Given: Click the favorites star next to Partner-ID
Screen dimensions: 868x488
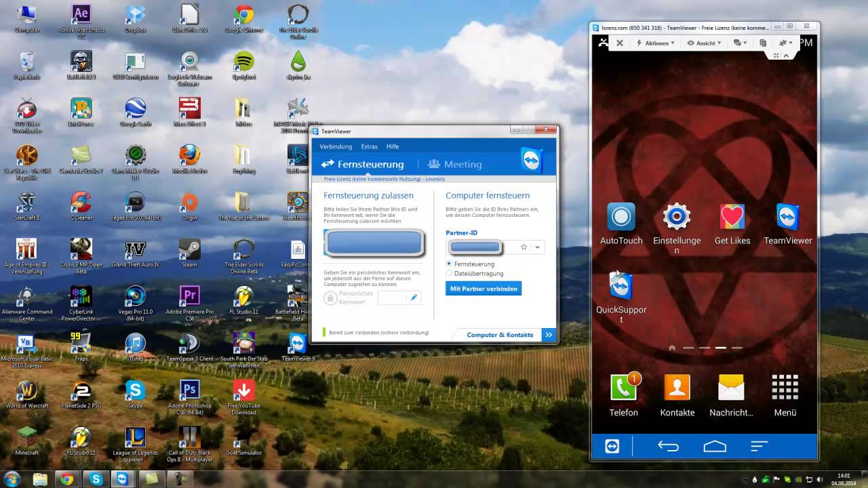Looking at the screenshot, I should [x=524, y=247].
